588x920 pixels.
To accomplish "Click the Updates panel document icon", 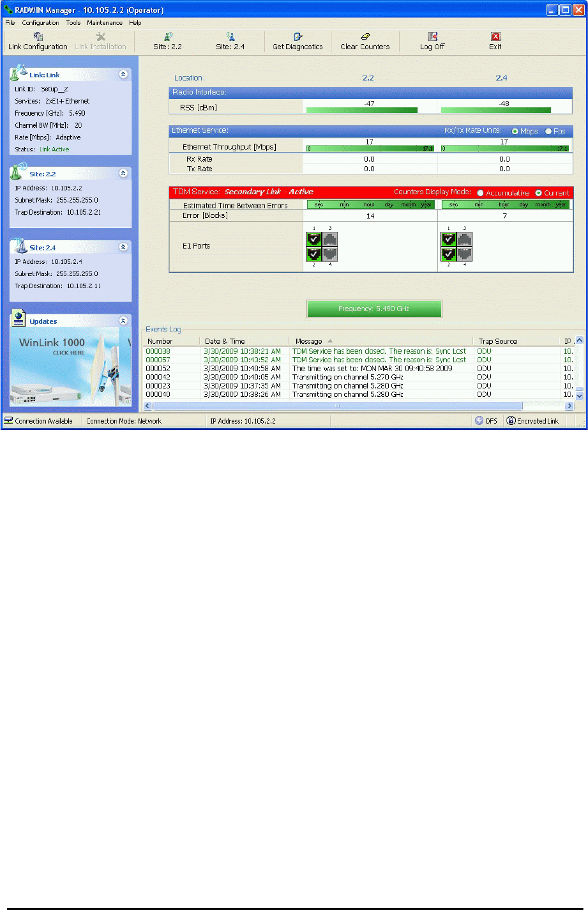I will [x=19, y=319].
